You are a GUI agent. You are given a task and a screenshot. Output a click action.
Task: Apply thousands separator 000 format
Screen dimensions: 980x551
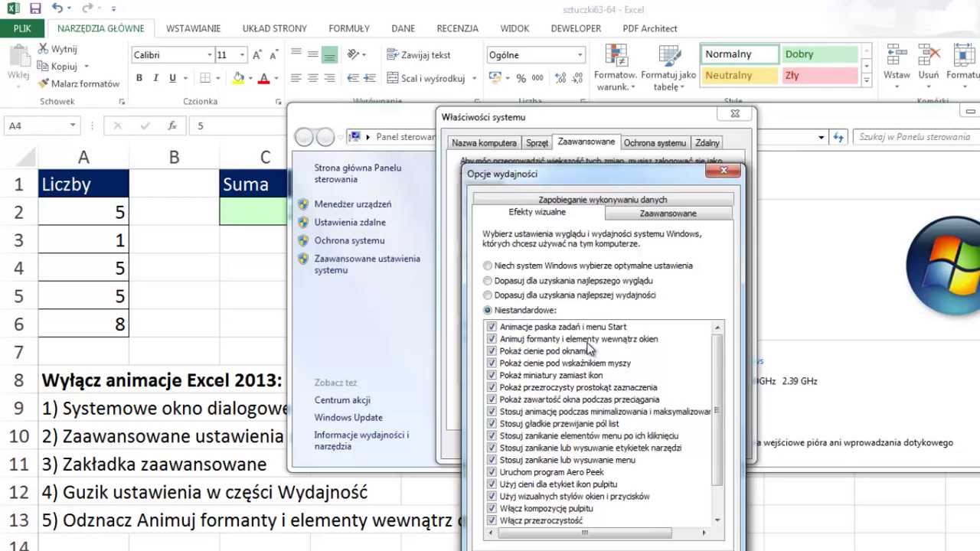click(x=537, y=78)
